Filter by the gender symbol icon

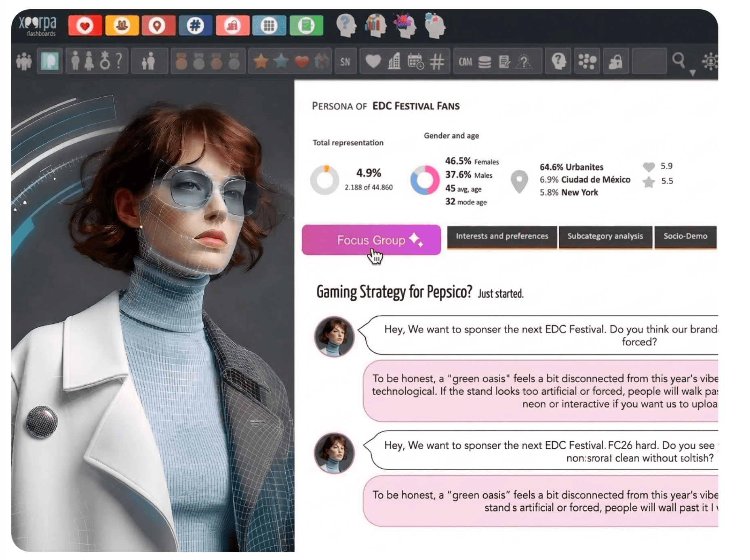pyautogui.click(x=105, y=61)
